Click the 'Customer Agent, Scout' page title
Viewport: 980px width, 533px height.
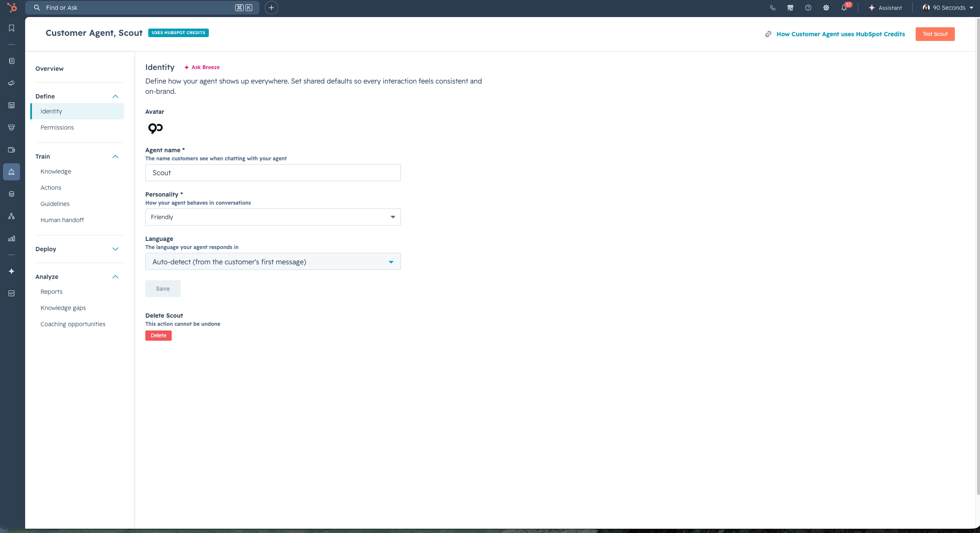tap(94, 33)
